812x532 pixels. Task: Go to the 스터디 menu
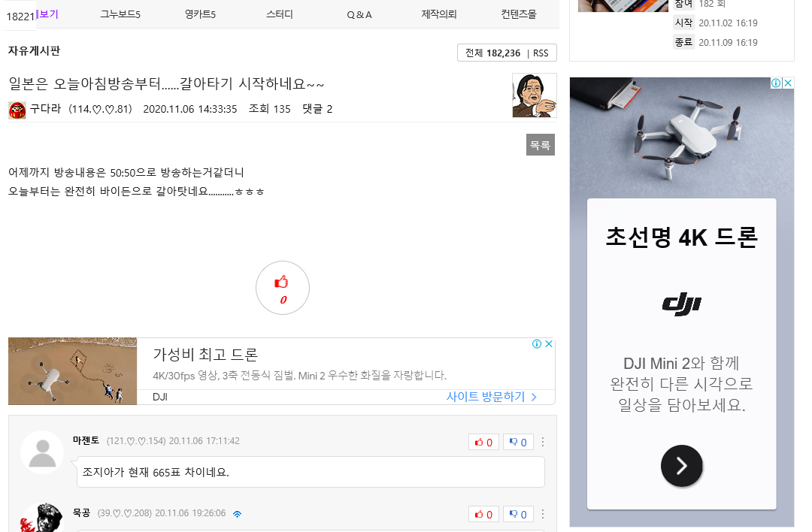point(280,14)
